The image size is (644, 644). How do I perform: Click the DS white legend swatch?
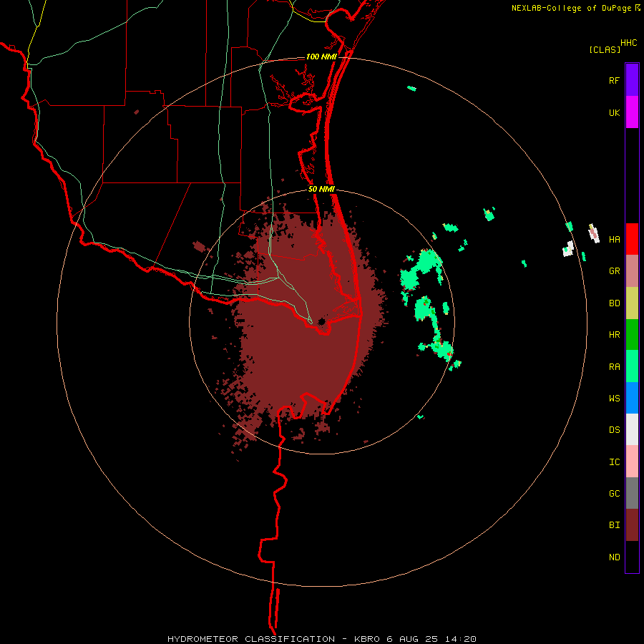(x=632, y=429)
